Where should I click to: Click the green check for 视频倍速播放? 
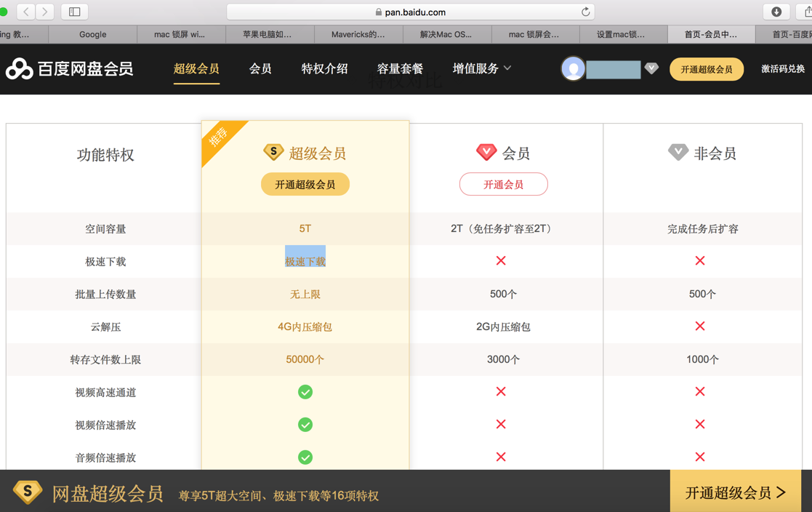[x=305, y=425]
